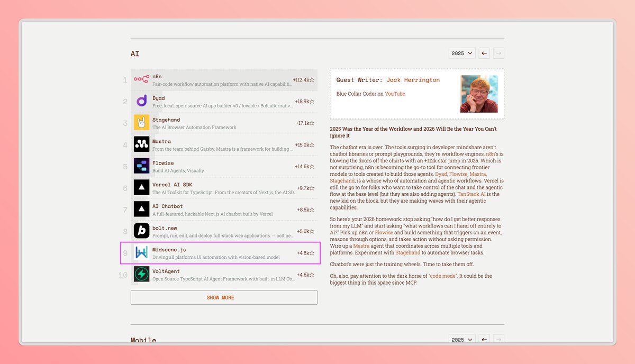This screenshot has width=635, height=364.
Task: Click the SHOW MORE button
Action: tap(224, 297)
